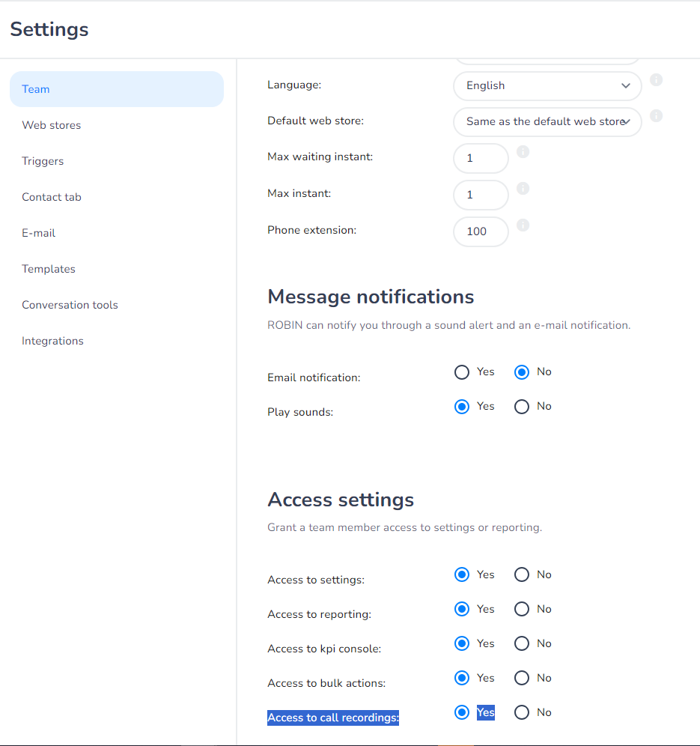Image resolution: width=700 pixels, height=746 pixels.
Task: Go to Triggers in the sidebar
Action: (x=43, y=161)
